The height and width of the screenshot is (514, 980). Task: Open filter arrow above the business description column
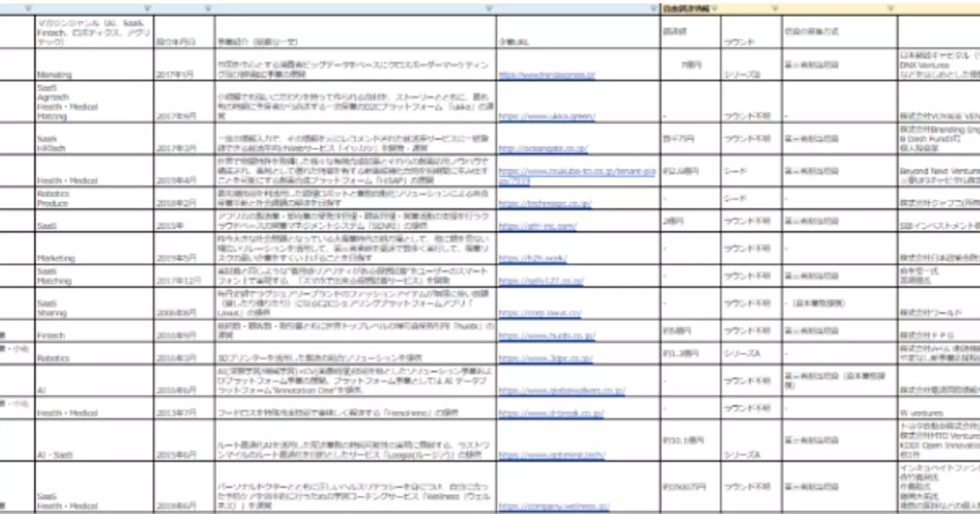(489, 8)
